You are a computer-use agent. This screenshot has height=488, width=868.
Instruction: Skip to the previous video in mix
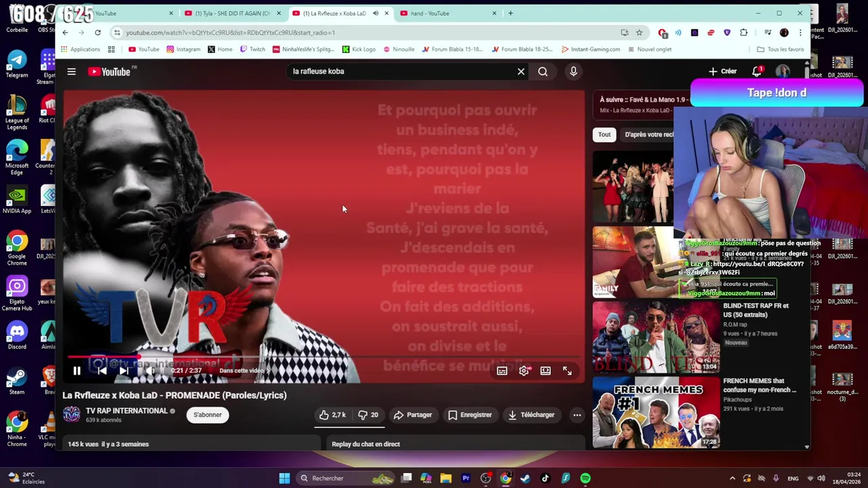pos(102,371)
